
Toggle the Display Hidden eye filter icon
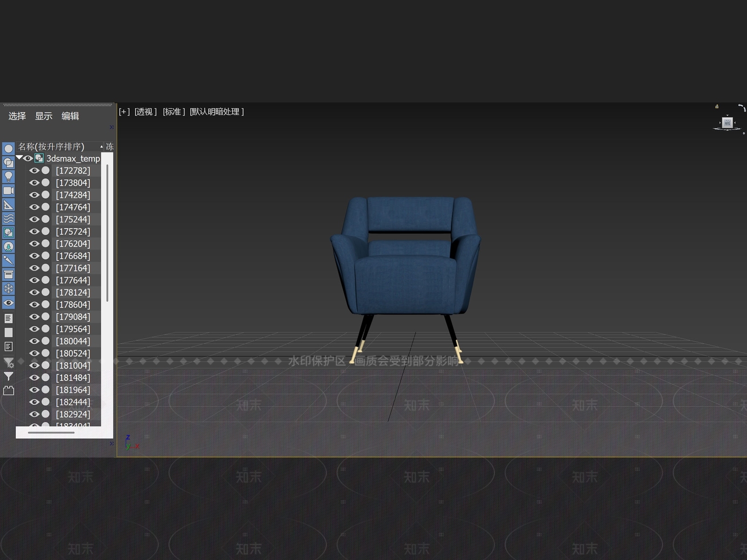click(8, 303)
